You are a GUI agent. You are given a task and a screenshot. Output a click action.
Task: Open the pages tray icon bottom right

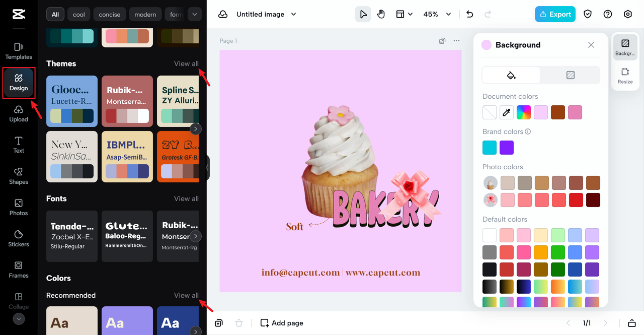632,323
